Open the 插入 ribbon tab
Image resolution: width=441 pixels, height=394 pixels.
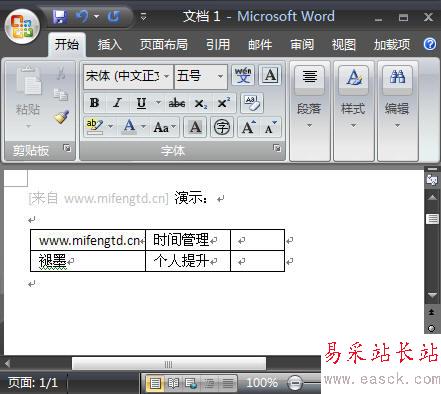point(109,44)
